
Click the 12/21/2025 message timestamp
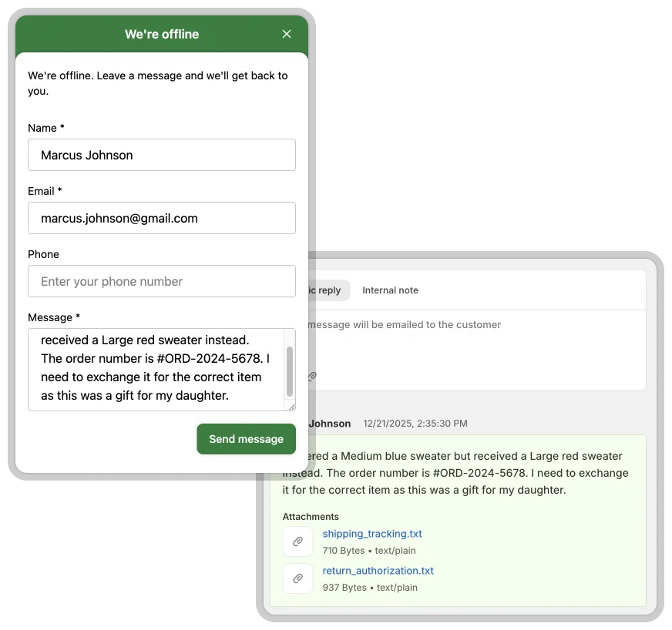415,424
